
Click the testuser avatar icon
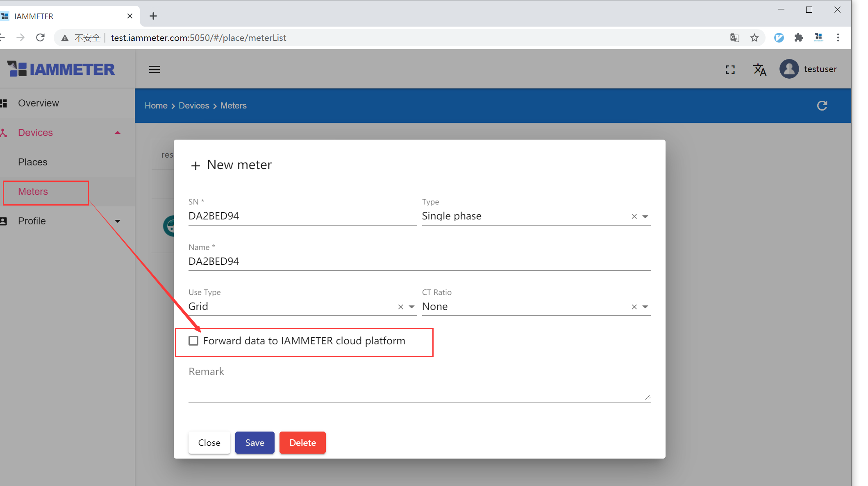coord(789,69)
